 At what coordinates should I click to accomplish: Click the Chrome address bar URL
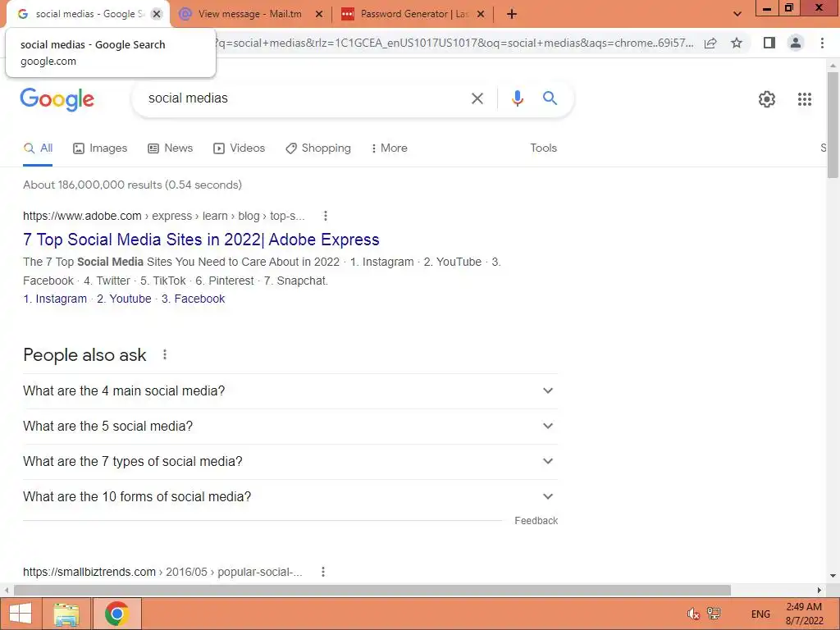point(453,43)
